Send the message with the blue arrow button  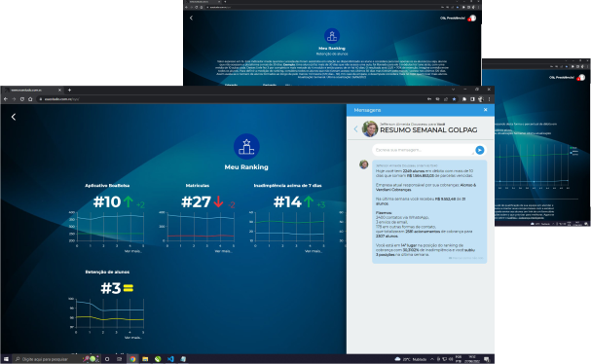click(479, 150)
